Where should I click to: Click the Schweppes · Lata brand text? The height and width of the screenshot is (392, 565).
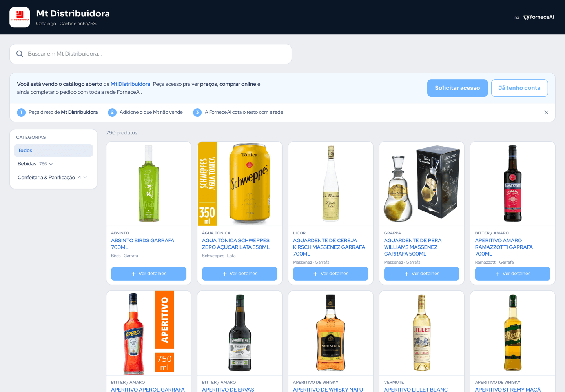[219, 256]
